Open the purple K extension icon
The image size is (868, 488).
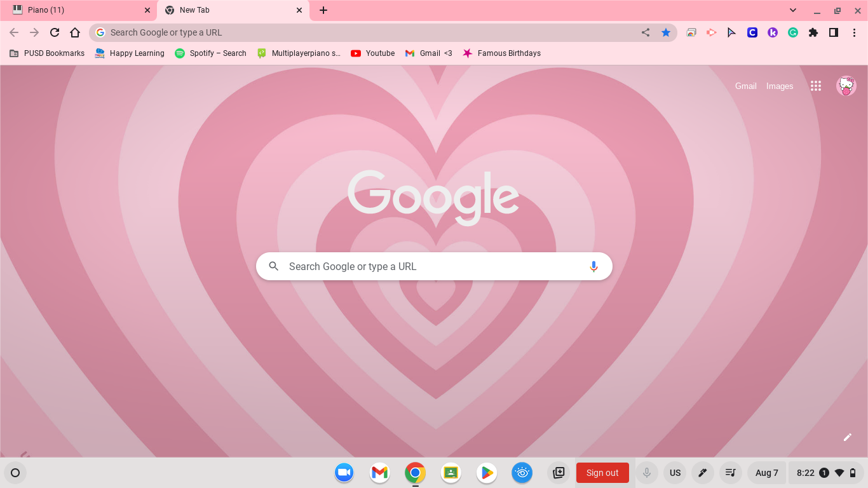pos(773,32)
